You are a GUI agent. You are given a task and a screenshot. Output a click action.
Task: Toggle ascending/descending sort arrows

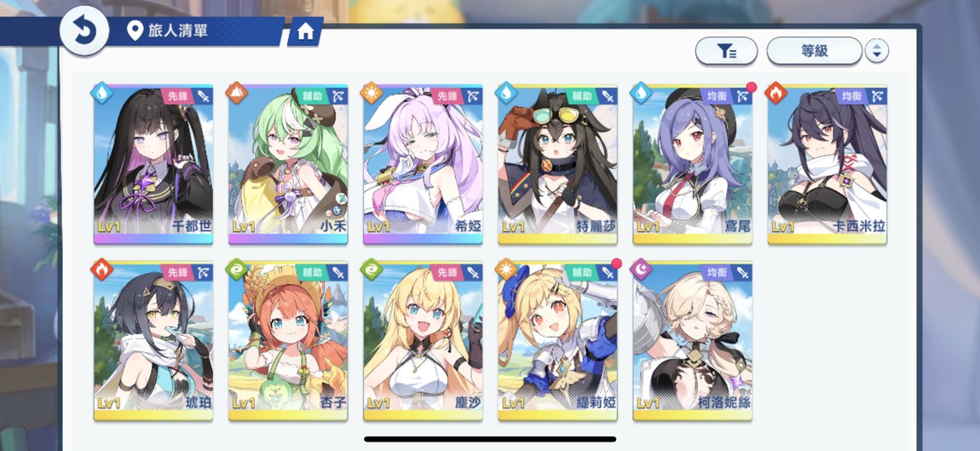click(876, 51)
